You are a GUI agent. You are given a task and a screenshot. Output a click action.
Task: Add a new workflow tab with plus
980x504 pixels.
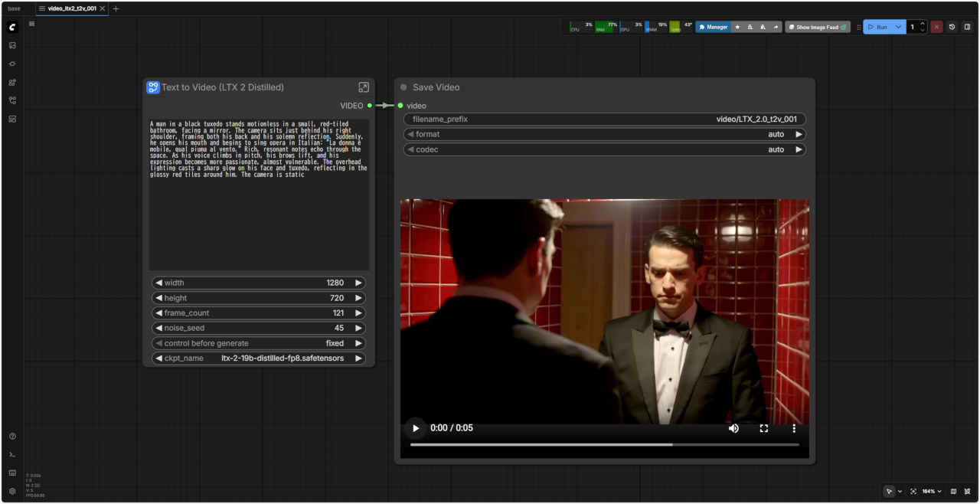116,8
